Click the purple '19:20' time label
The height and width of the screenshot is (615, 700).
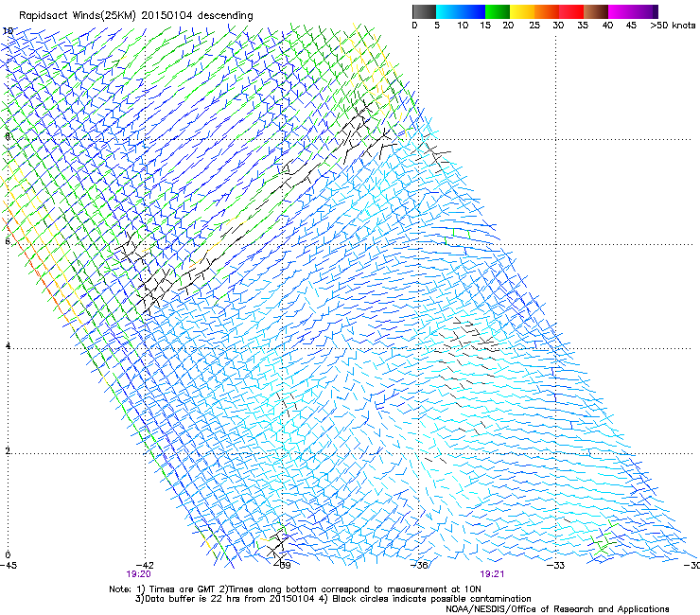point(138,574)
